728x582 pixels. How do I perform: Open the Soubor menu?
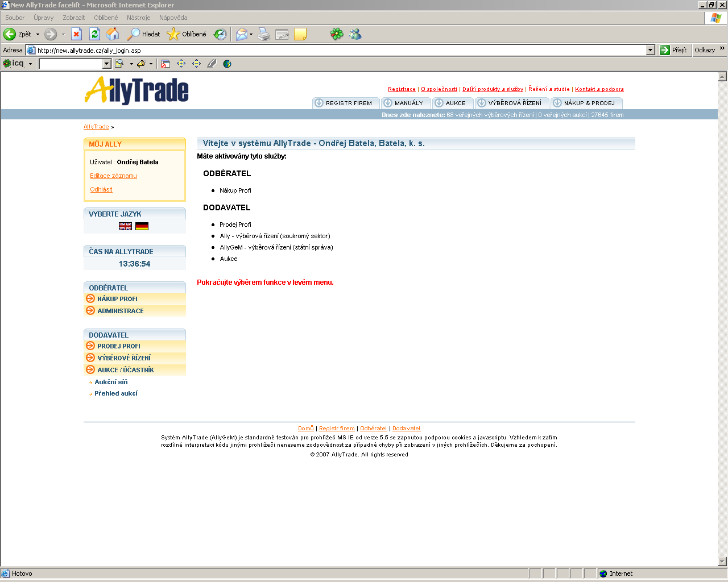15,18
